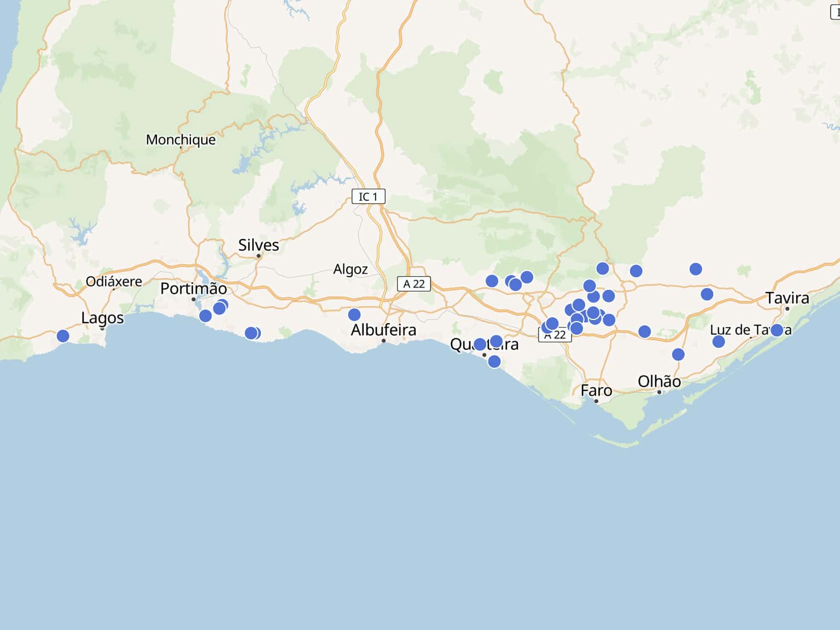This screenshot has width=840, height=630.
Task: Click the marker overlapping the Luz de Tavira label
Action: pyautogui.click(x=777, y=330)
